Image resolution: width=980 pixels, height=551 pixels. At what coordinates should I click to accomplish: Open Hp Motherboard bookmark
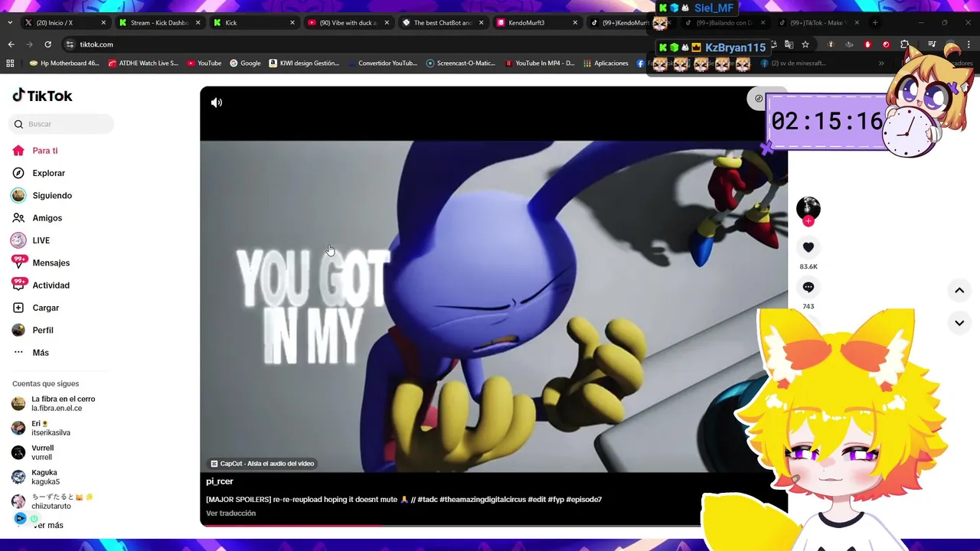click(x=64, y=64)
